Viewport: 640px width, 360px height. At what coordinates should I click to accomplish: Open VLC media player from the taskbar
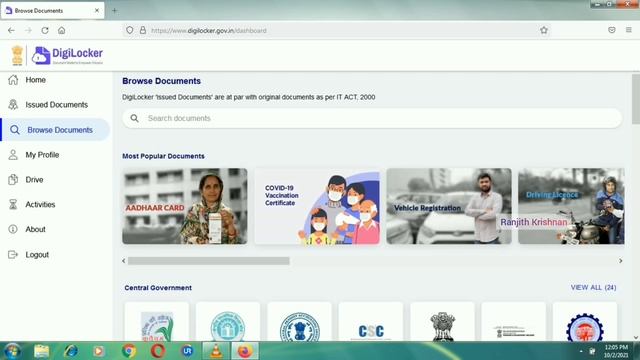[216, 351]
